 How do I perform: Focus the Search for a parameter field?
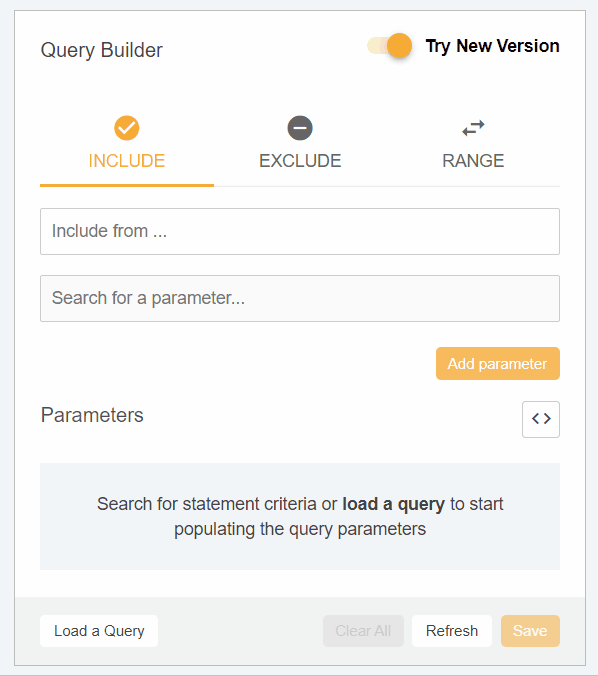point(300,298)
